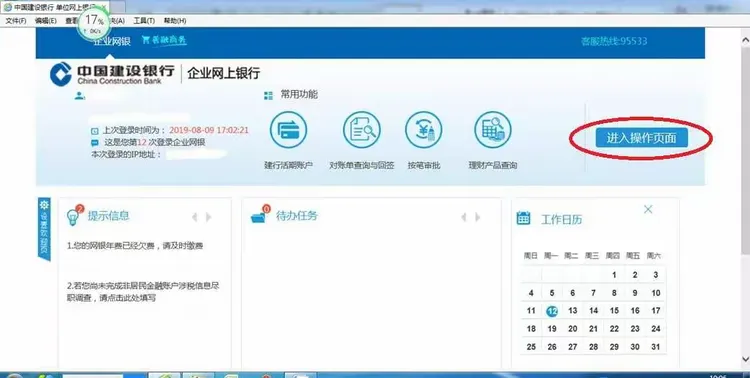Screen dimensions: 750x378
Task: Open the 文件(F) menu
Action: [x=16, y=21]
